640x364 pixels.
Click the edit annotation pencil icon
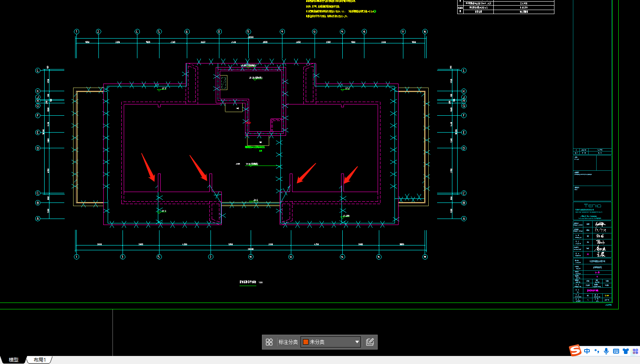(370, 342)
